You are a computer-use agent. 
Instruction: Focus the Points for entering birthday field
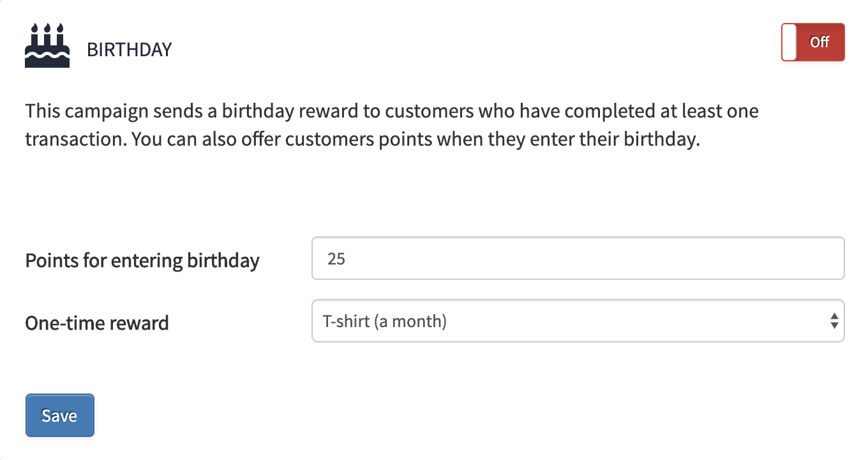578,258
